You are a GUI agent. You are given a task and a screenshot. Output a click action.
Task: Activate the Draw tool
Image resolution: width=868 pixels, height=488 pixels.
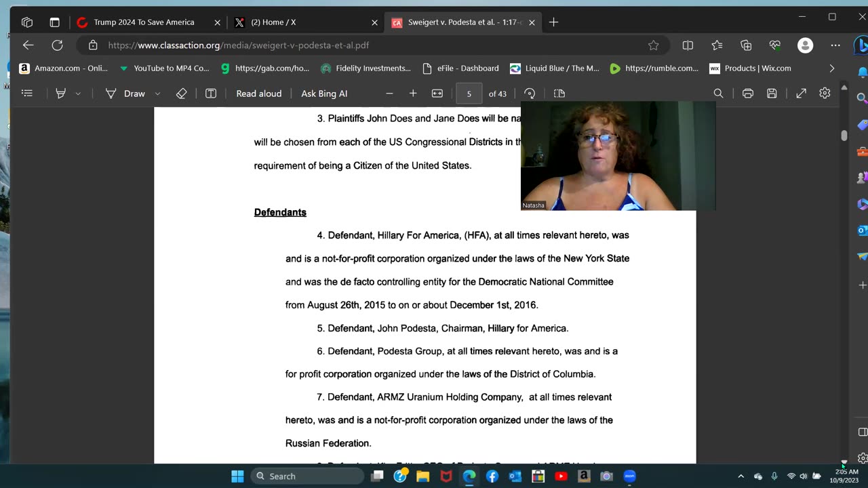[125, 94]
